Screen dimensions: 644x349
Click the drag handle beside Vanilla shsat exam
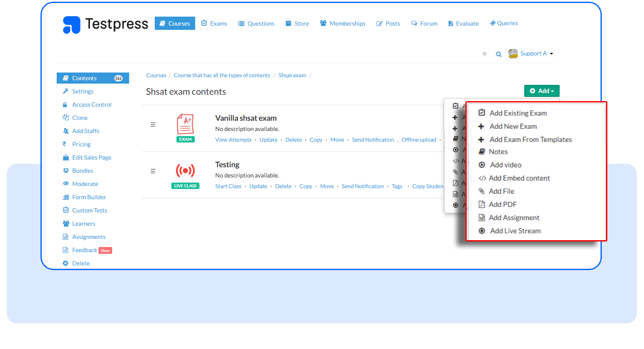(153, 125)
